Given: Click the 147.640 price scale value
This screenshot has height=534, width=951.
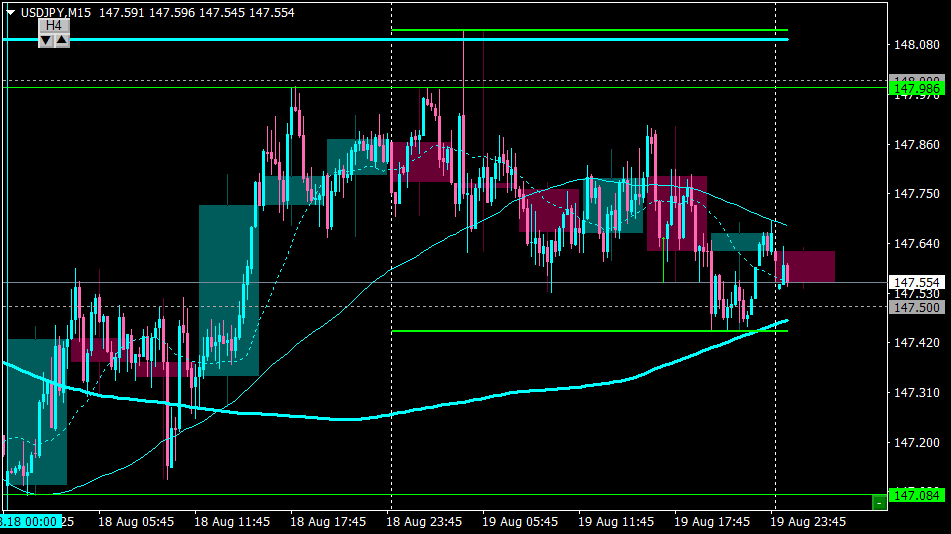Looking at the screenshot, I should (916, 243).
